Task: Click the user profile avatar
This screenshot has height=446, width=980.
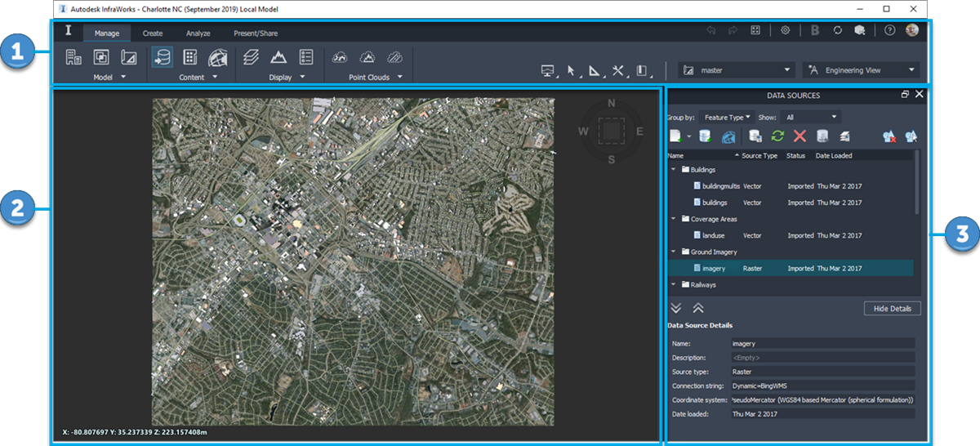Action: tap(911, 30)
